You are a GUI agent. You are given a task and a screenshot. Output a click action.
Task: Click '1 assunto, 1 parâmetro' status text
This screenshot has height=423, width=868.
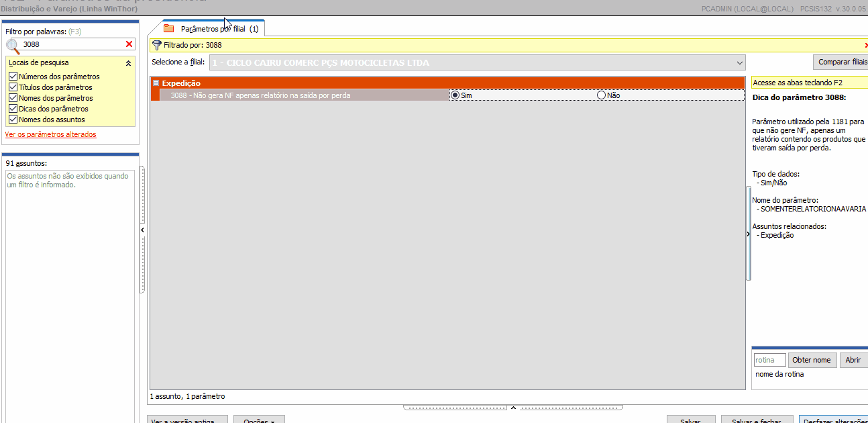188,396
